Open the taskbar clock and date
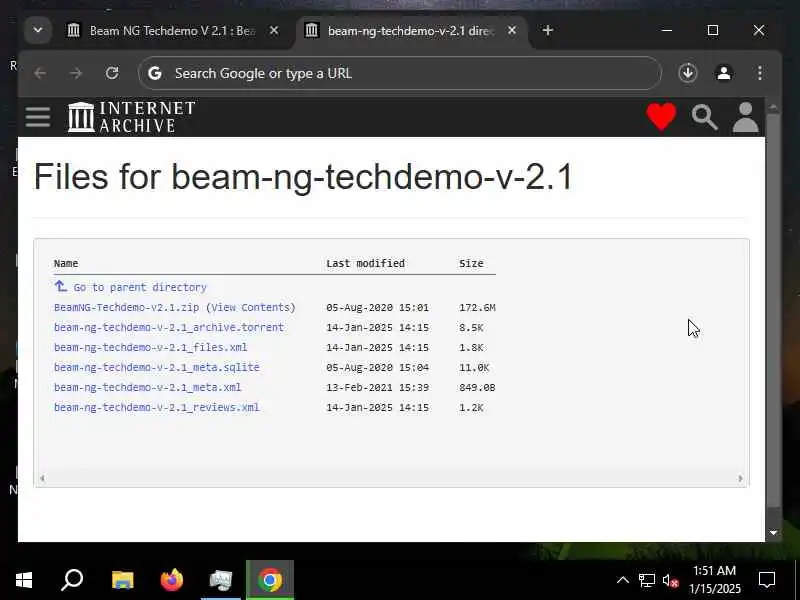The height and width of the screenshot is (600, 800). 714,580
